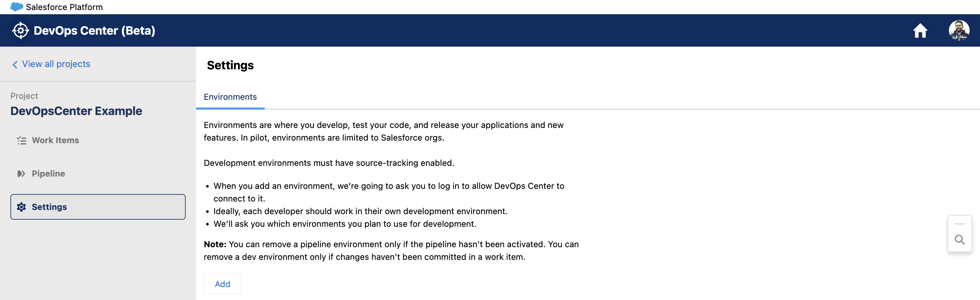Image resolution: width=980 pixels, height=300 pixels.
Task: Click the DevOps Center gear emblem in header
Action: pos(20,30)
